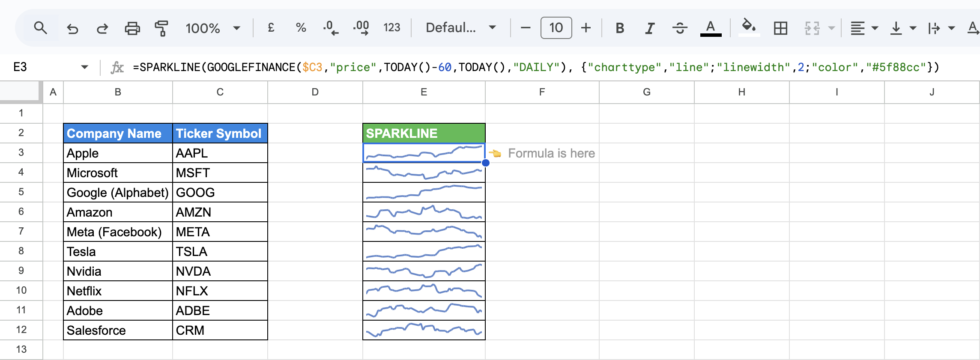Open horizontal align dropdown
This screenshot has height=360, width=980.
click(864, 28)
